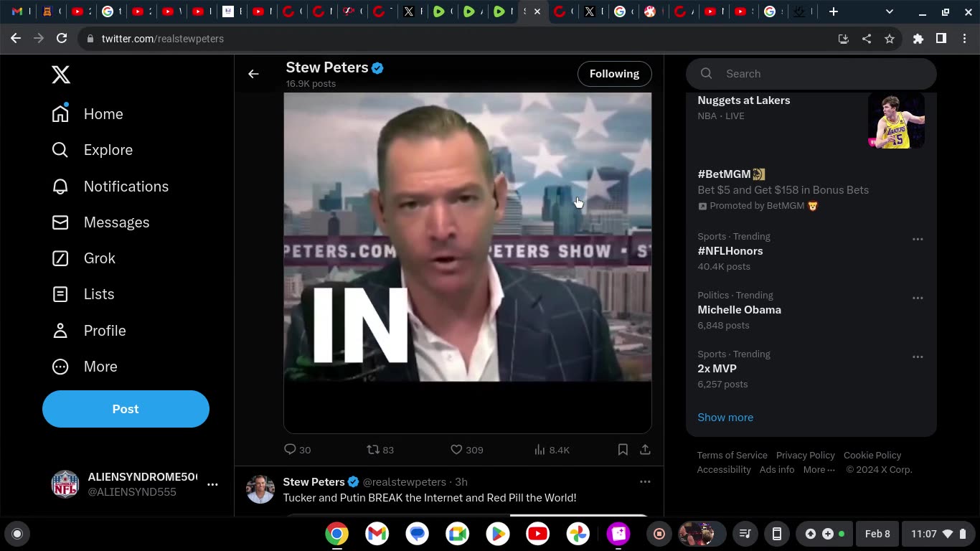This screenshot has width=980, height=551.
Task: Click the repost icon with 83 reposts
Action: [373, 450]
